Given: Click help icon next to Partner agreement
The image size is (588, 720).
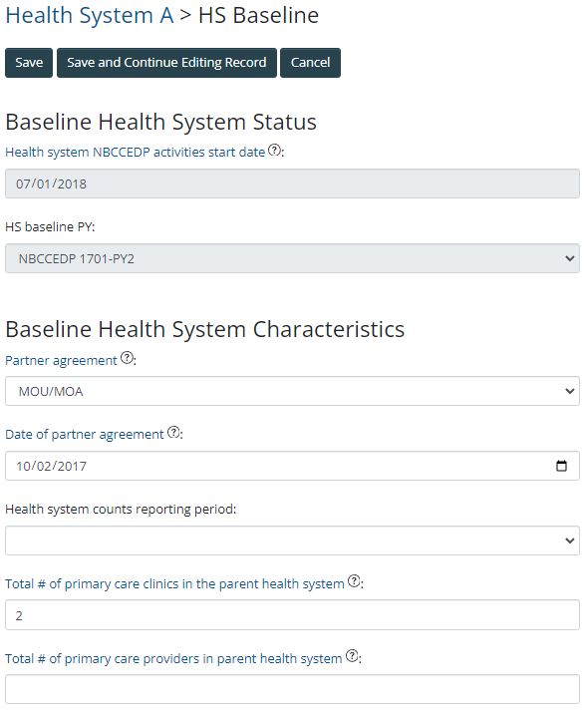Looking at the screenshot, I should (x=127, y=358).
